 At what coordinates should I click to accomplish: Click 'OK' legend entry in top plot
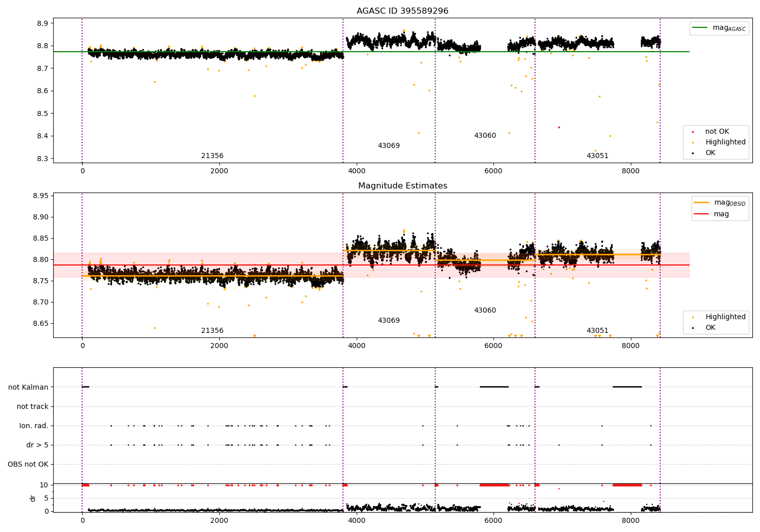(x=704, y=153)
